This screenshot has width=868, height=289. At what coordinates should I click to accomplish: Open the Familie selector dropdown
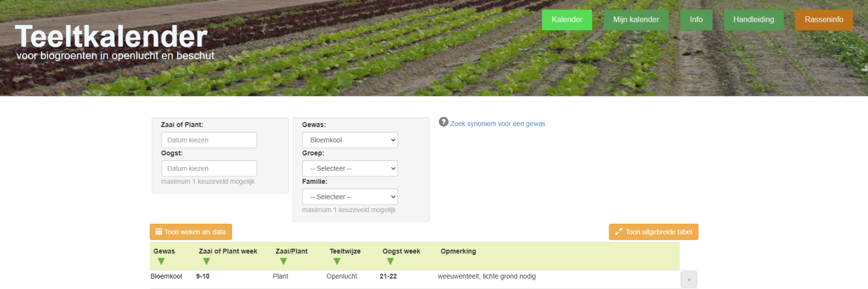350,197
